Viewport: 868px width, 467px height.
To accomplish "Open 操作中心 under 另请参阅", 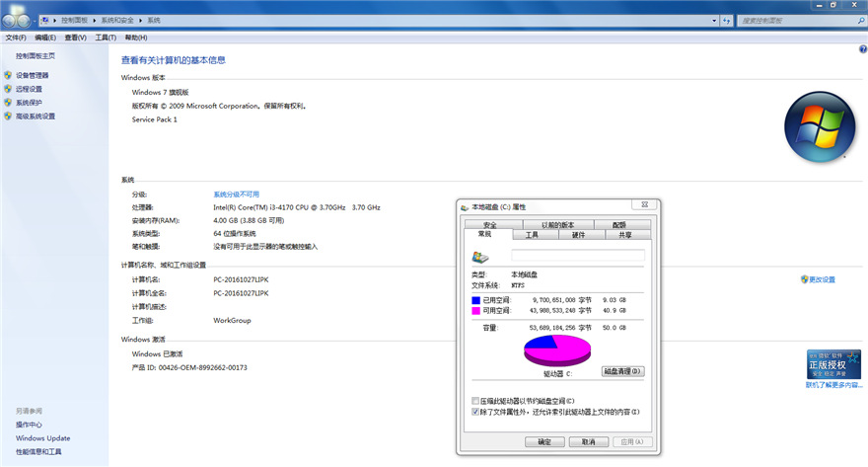I will [29, 425].
